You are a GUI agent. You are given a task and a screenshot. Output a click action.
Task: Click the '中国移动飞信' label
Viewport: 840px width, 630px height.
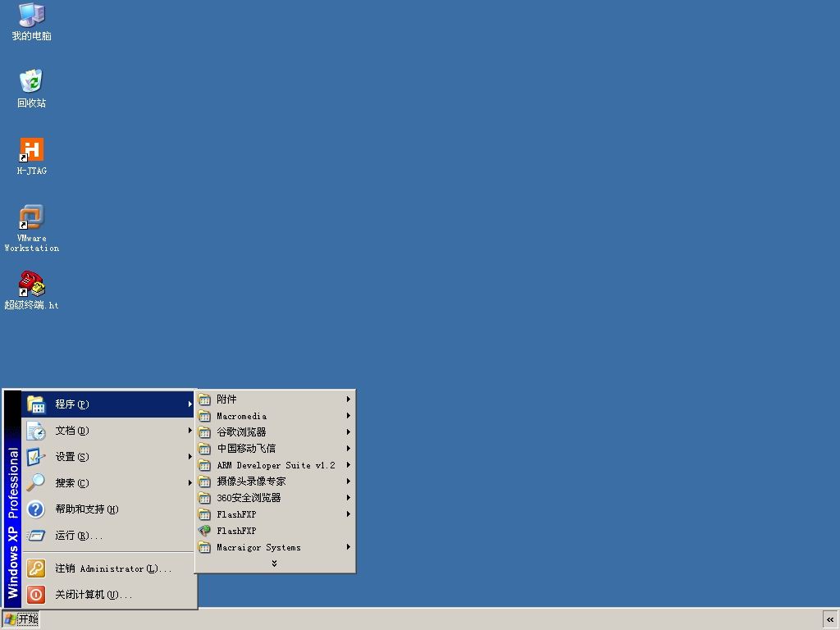click(x=246, y=449)
